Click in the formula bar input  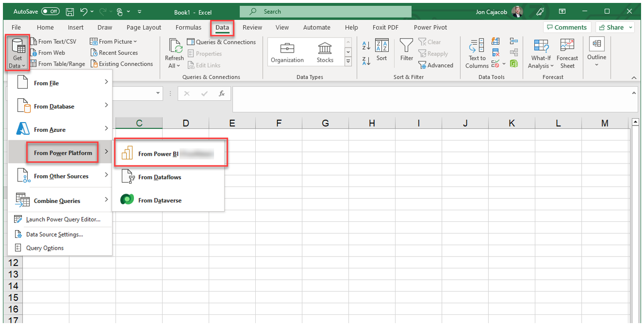pyautogui.click(x=430, y=99)
